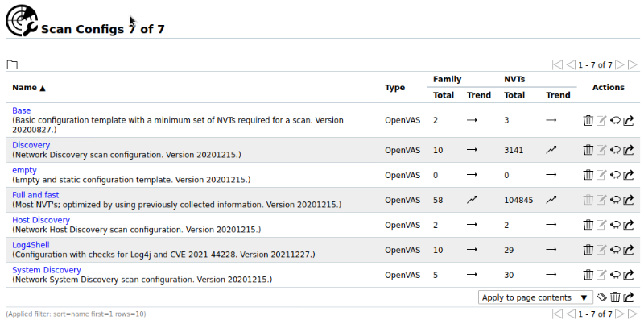Click bulk export icon in footer
The width and height of the screenshot is (644, 324).
(629, 297)
